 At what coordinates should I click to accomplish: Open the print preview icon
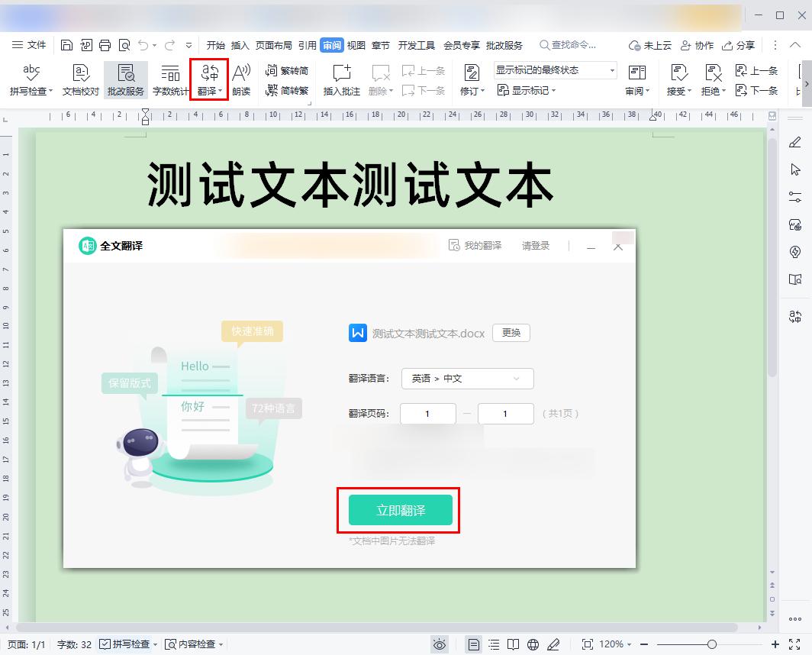(x=124, y=45)
